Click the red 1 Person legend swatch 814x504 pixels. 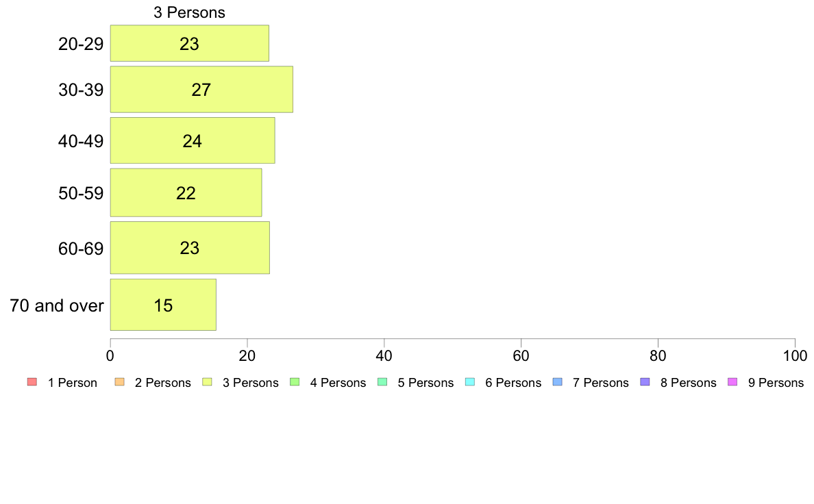click(x=32, y=382)
